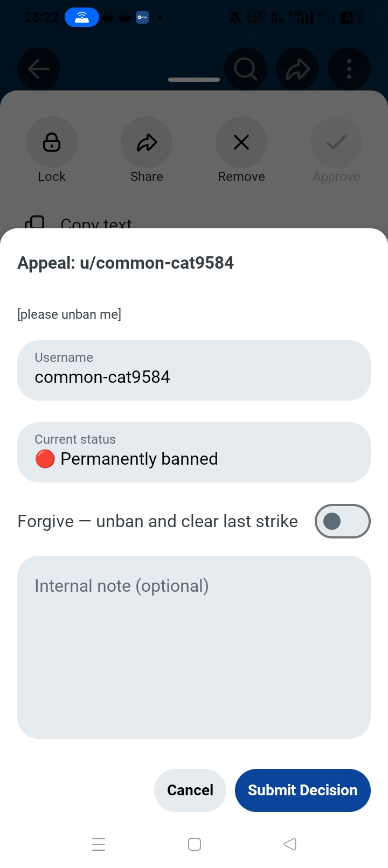Image resolution: width=388 pixels, height=868 pixels.
Task: Tap the Remove X icon
Action: point(241,142)
